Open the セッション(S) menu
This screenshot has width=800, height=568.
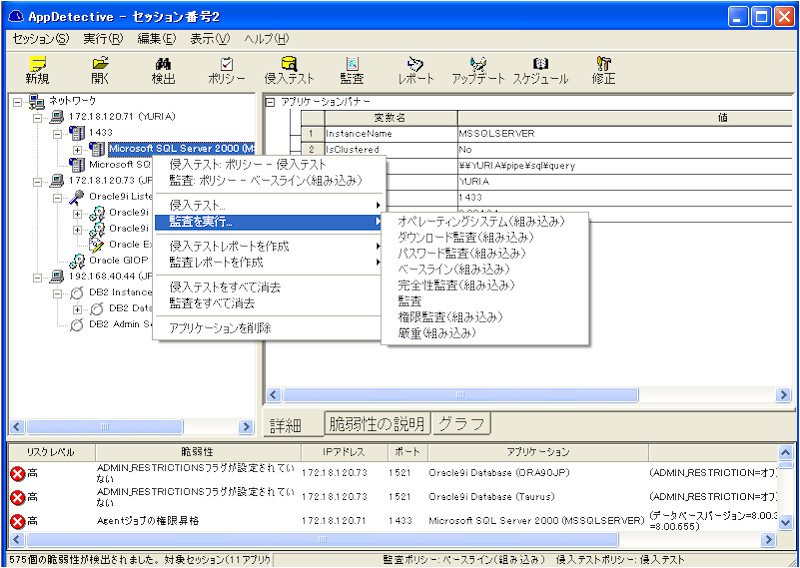point(40,39)
